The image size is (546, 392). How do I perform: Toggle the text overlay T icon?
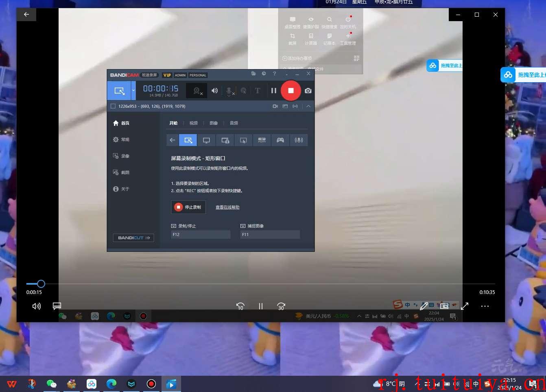tap(258, 91)
